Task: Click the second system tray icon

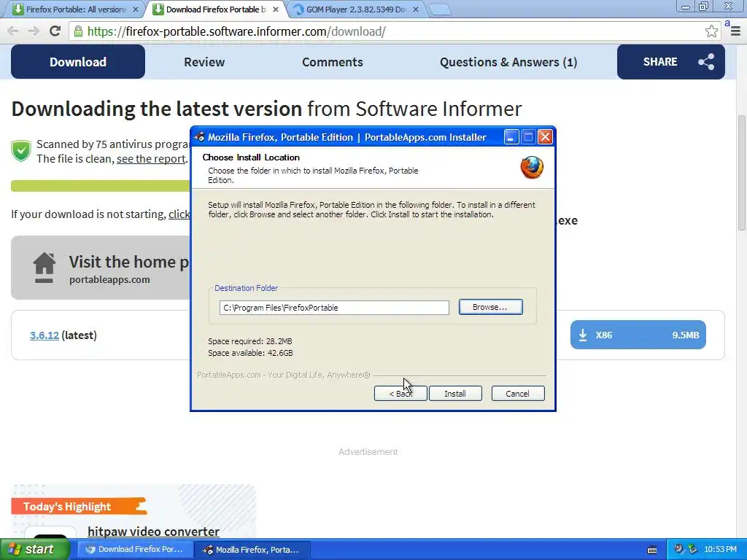Action: click(x=693, y=550)
